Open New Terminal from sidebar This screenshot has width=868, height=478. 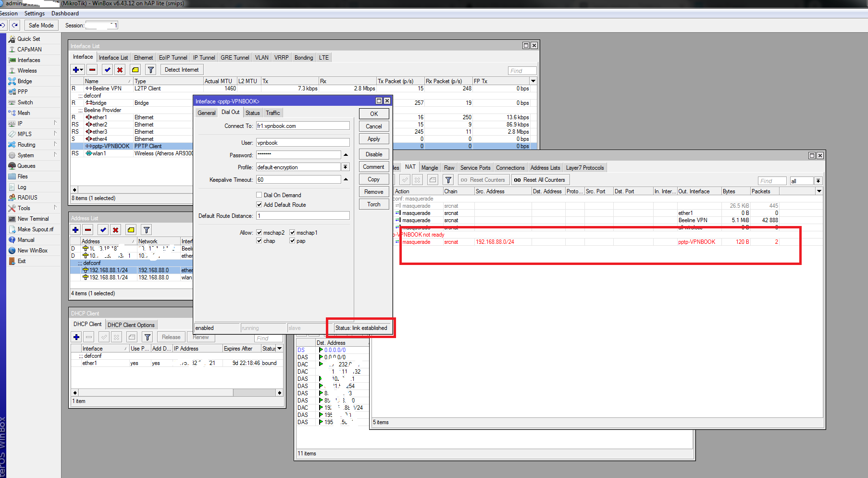tap(33, 219)
